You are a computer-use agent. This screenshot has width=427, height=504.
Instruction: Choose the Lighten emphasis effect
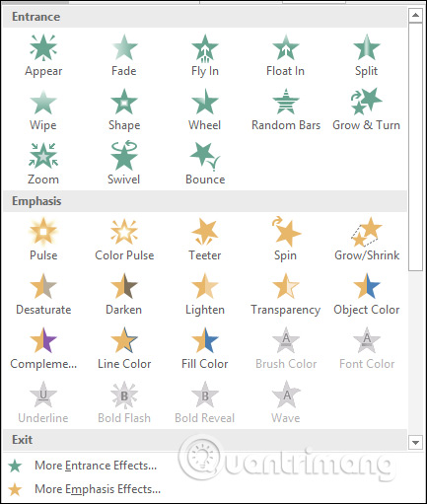pyautogui.click(x=205, y=294)
